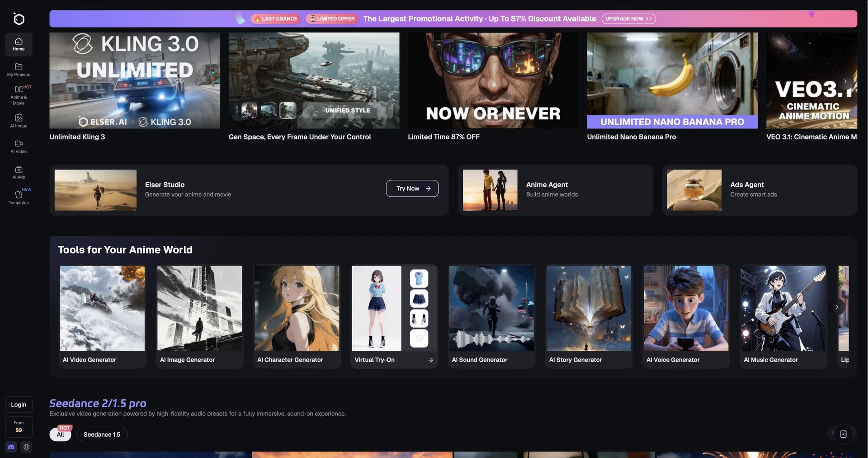
Task: Select the All filter tab
Action: (60, 434)
